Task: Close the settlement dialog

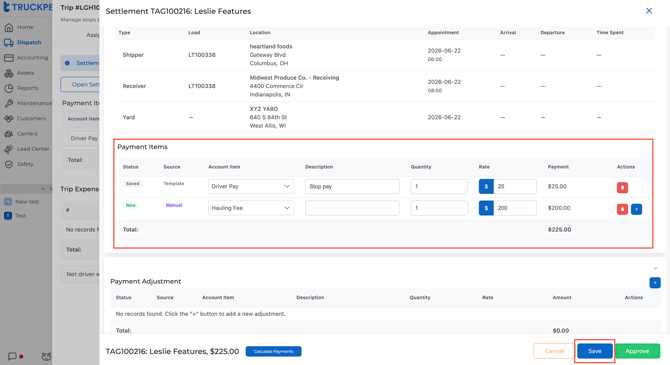Action: click(649, 11)
